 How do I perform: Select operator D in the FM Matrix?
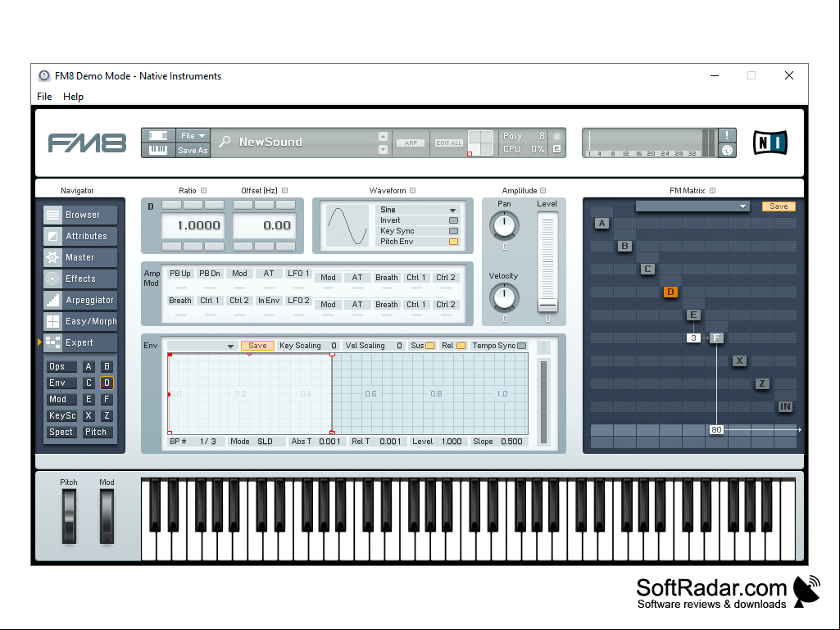670,292
